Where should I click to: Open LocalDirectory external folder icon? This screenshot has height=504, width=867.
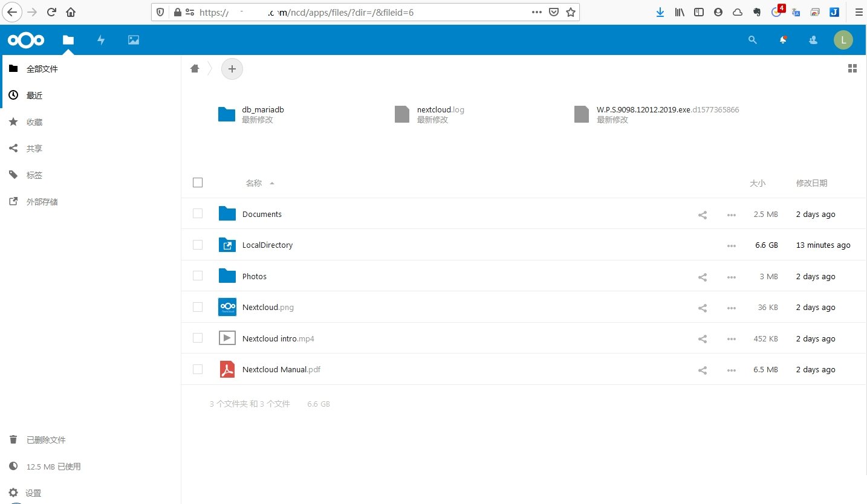(x=227, y=245)
